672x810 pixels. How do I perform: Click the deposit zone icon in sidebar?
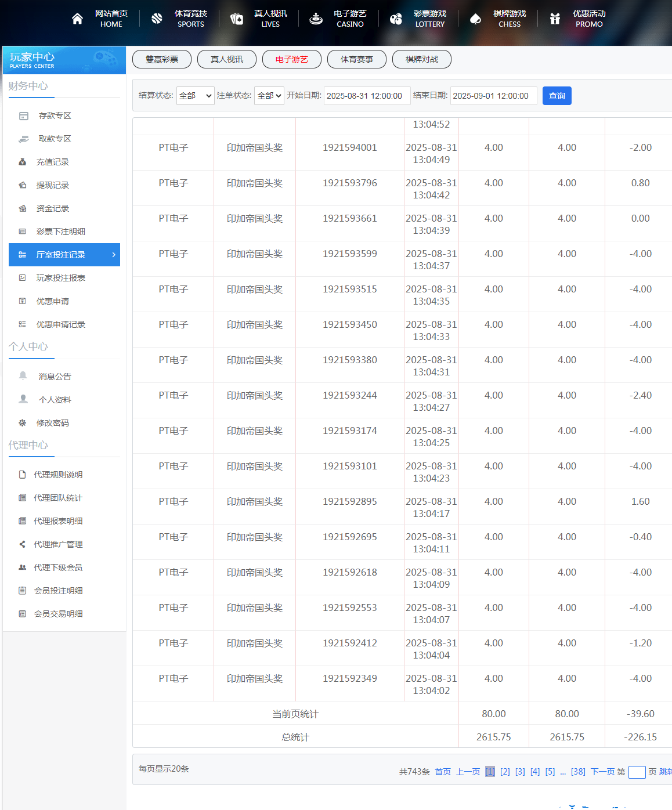click(x=24, y=116)
